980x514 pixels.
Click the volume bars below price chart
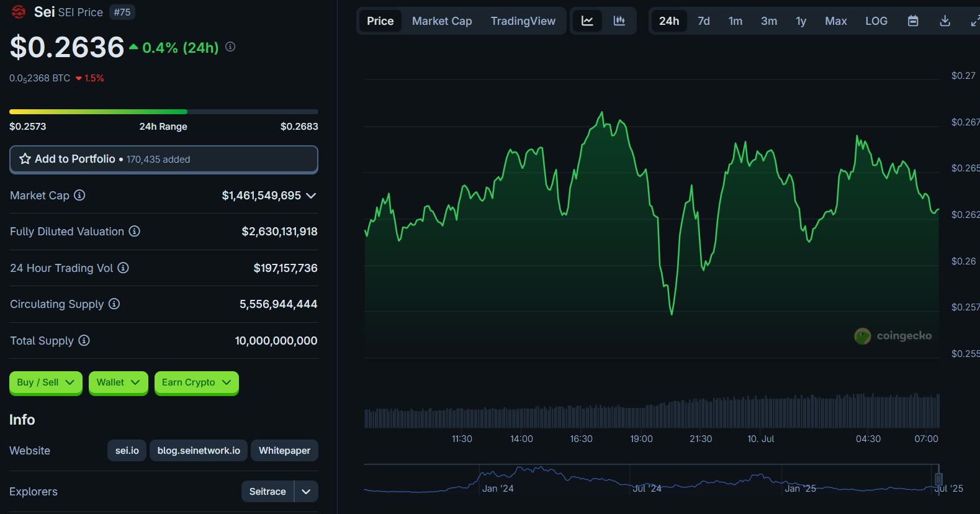[652, 412]
